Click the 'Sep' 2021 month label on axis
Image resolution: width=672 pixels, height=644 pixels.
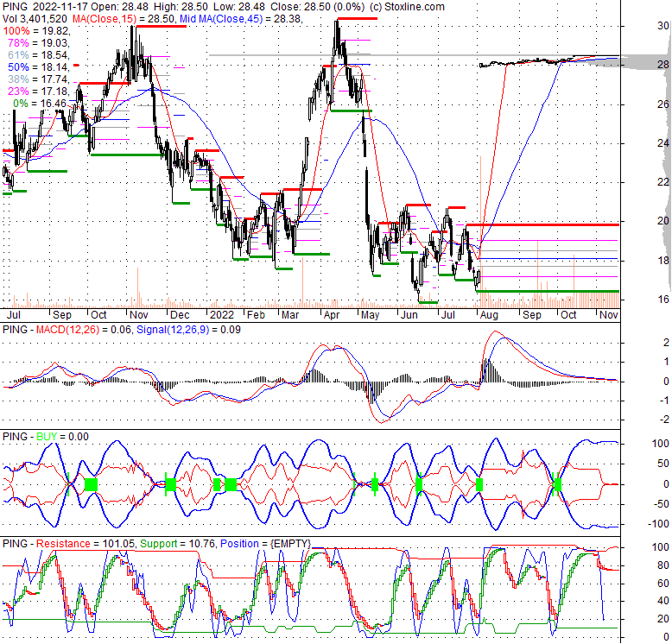[x=61, y=315]
